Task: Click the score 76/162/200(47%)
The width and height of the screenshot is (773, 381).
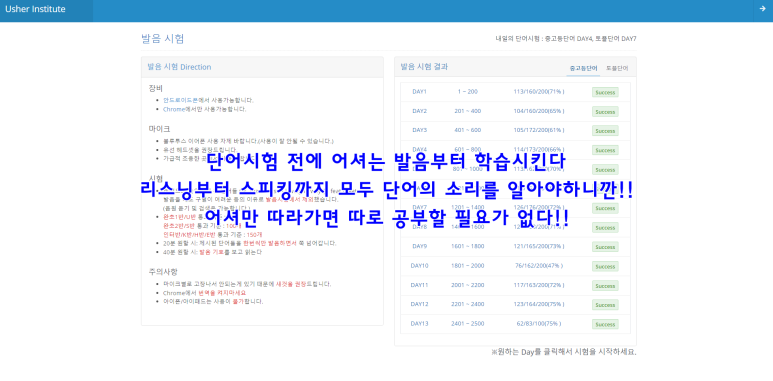Action: (x=539, y=265)
